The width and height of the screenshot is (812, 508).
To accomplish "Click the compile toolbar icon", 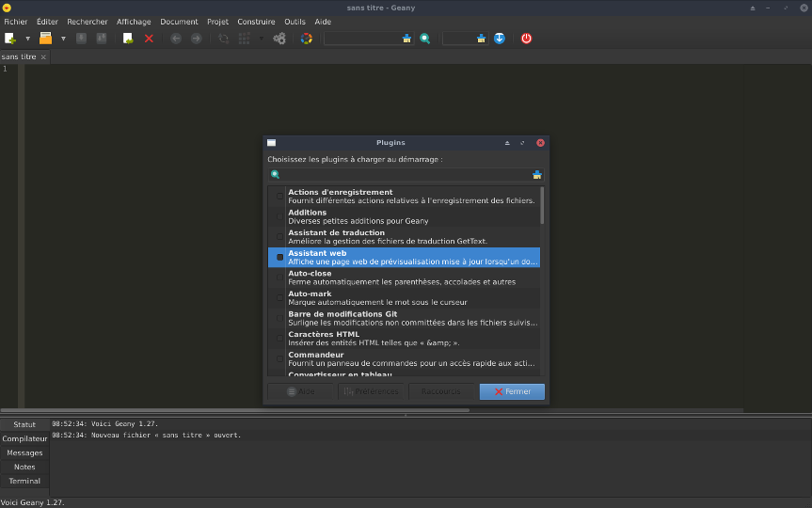I will tap(223, 39).
